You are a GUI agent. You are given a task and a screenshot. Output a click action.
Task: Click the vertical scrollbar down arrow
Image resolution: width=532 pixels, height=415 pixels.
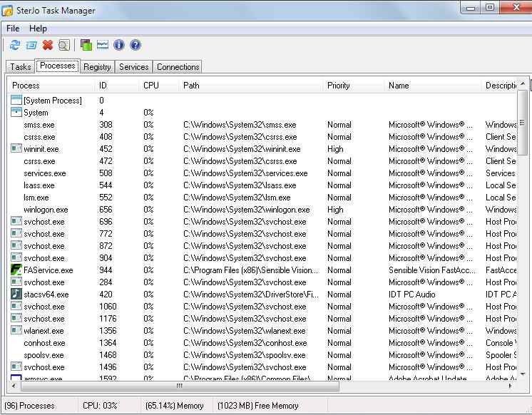[523, 374]
